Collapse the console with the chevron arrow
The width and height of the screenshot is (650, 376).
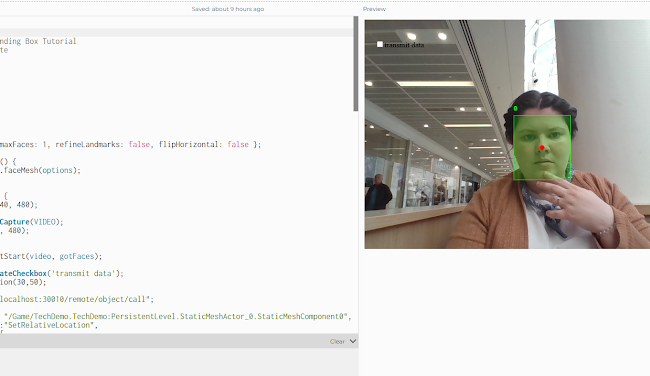pyautogui.click(x=353, y=341)
